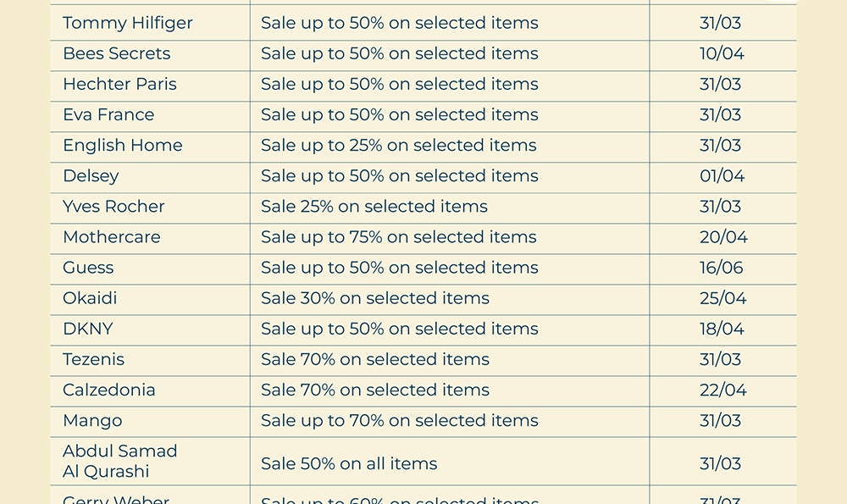This screenshot has height=504, width=847.
Task: Select the Bees Secrets brand cell
Action: 117,53
